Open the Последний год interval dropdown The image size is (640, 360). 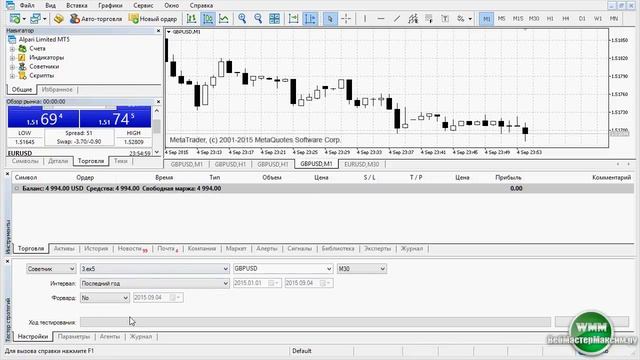155,283
